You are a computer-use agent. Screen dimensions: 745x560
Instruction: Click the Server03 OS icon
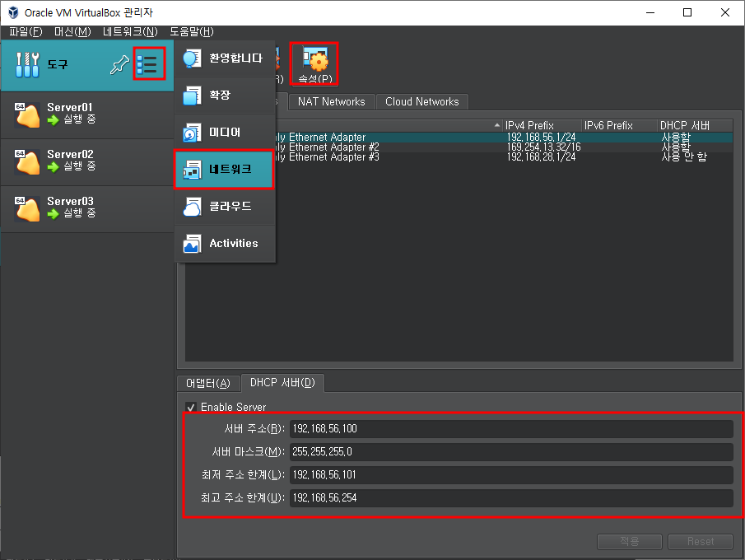[27, 209]
